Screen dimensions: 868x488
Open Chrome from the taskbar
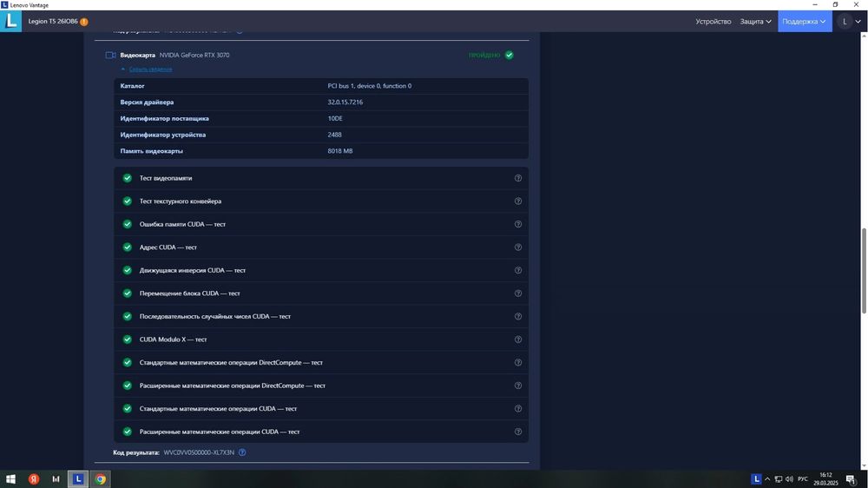tap(100, 479)
